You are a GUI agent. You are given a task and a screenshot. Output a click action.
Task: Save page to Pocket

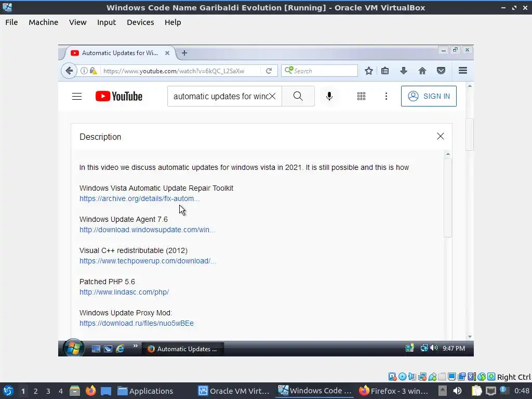pos(441,71)
